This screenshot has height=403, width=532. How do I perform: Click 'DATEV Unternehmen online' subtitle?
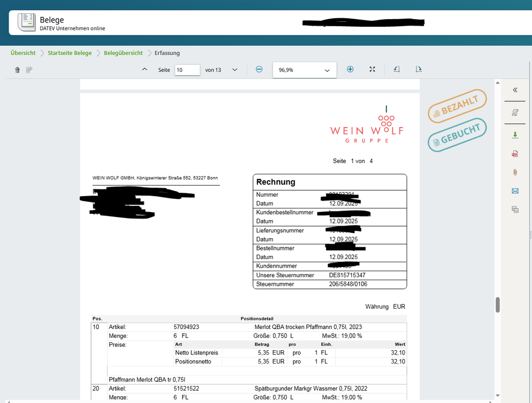tap(72, 28)
